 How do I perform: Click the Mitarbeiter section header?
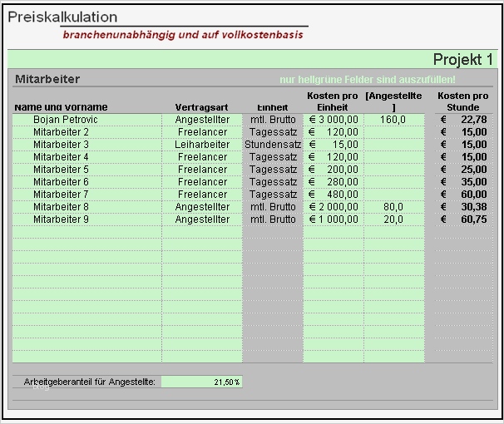pyautogui.click(x=47, y=79)
